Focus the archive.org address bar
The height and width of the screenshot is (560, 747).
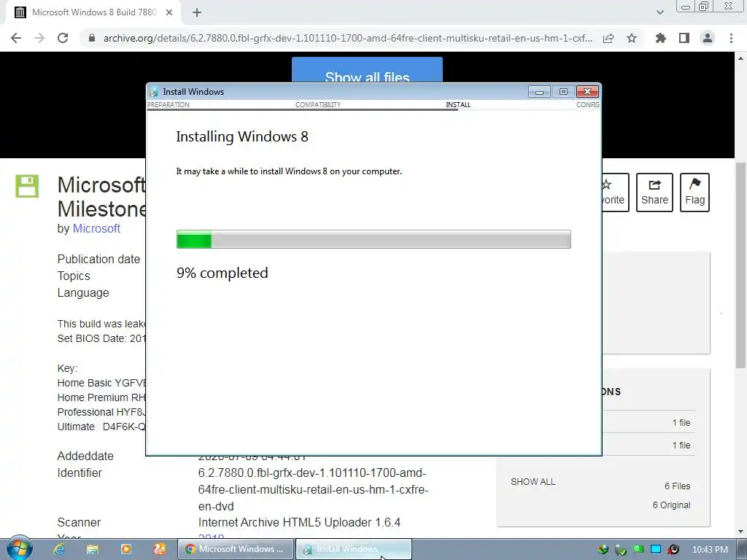348,38
